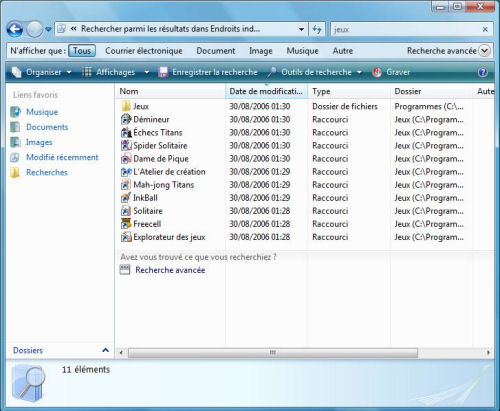Viewport: 500px width, 411px height.
Task: Filter results by Image
Action: pos(261,51)
